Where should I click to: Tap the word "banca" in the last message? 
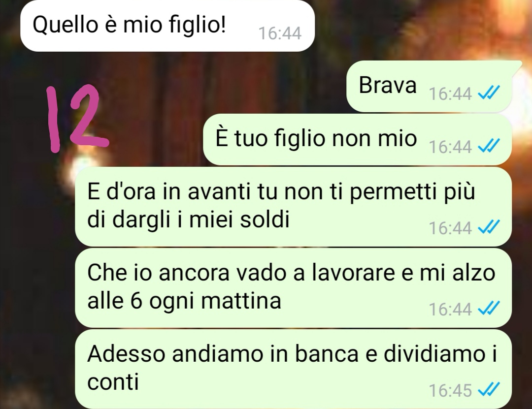coord(327,354)
